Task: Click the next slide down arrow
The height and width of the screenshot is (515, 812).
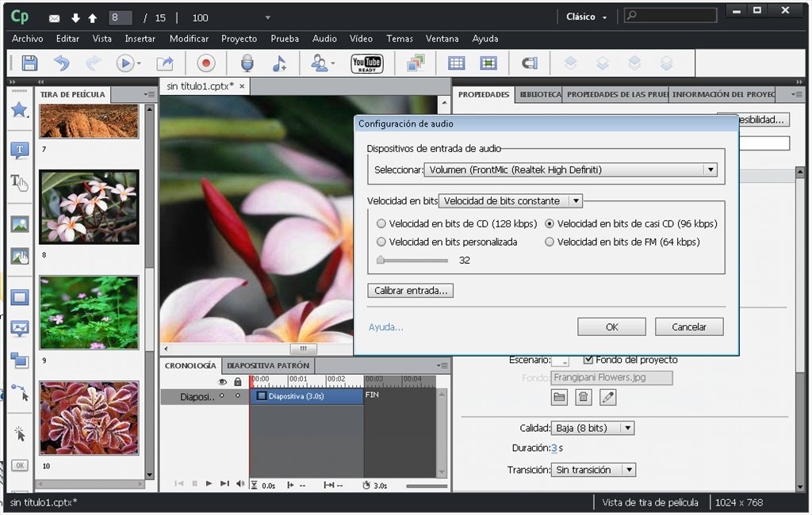Action: coord(75,18)
